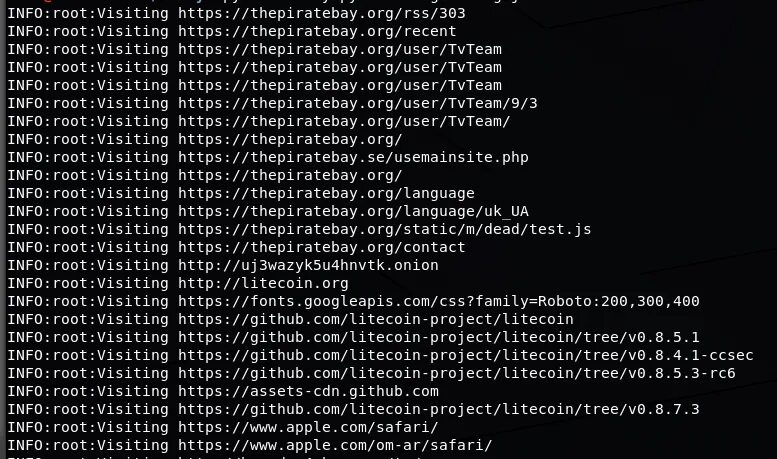This screenshot has height=459, width=777.
Task: Select the uj3wazyk5u4hnvtk.onion address
Action: tap(308, 265)
